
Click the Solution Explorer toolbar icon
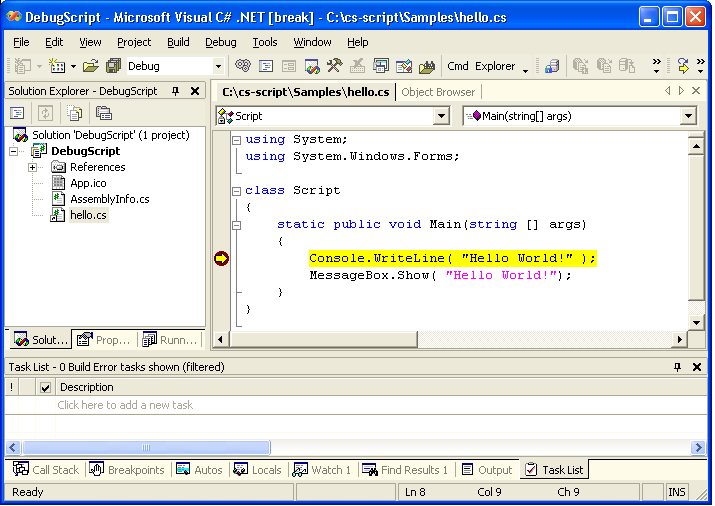pyautogui.click(x=312, y=67)
